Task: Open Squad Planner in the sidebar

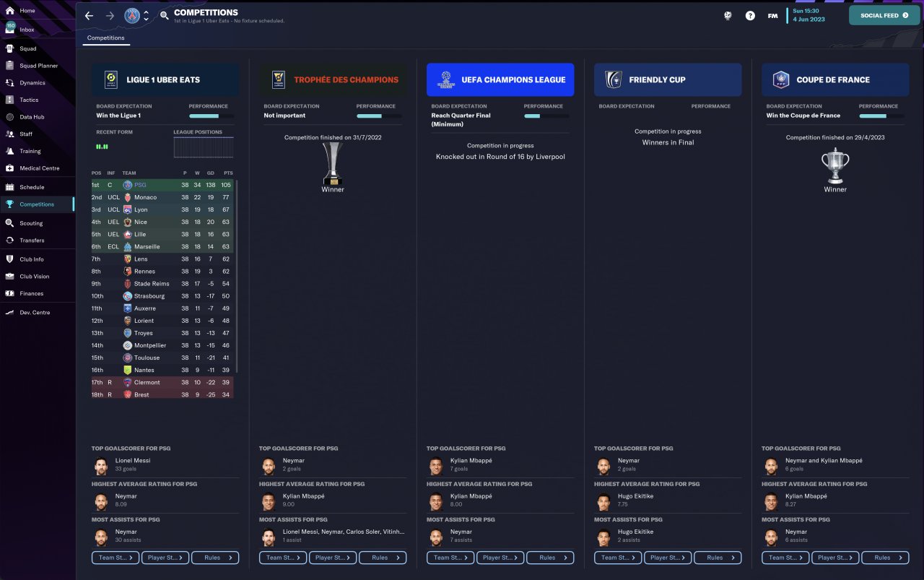Action: pyautogui.click(x=38, y=66)
